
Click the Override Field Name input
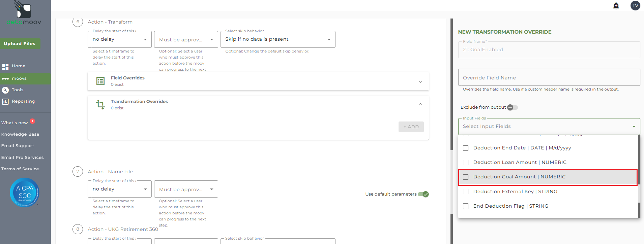(x=549, y=78)
